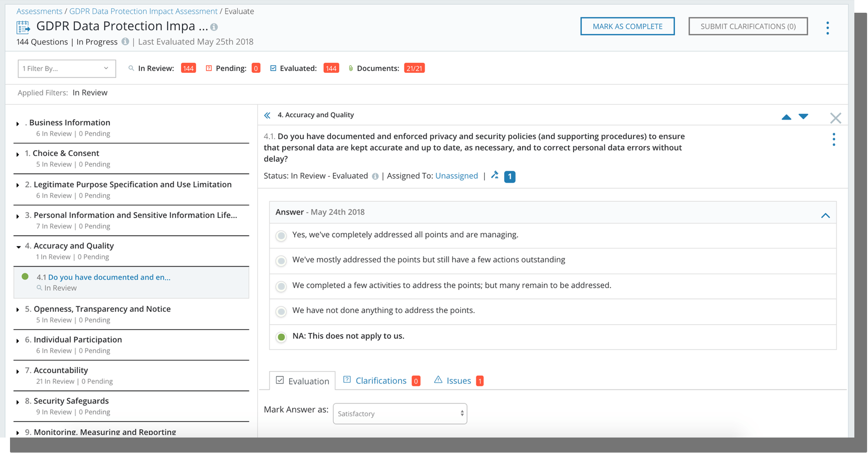Open info tooltip next to assessment title
Image resolution: width=868 pixels, height=453 pixels.
pyautogui.click(x=214, y=27)
